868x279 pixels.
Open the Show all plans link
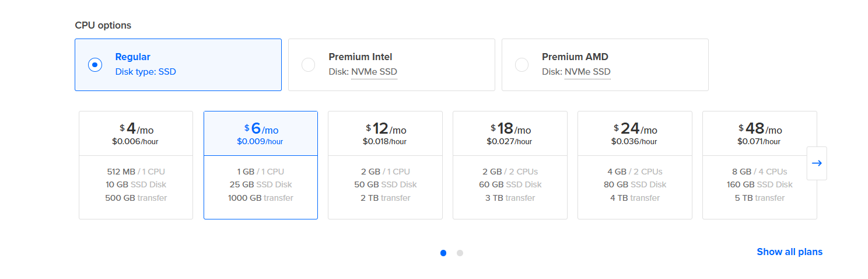tap(789, 252)
